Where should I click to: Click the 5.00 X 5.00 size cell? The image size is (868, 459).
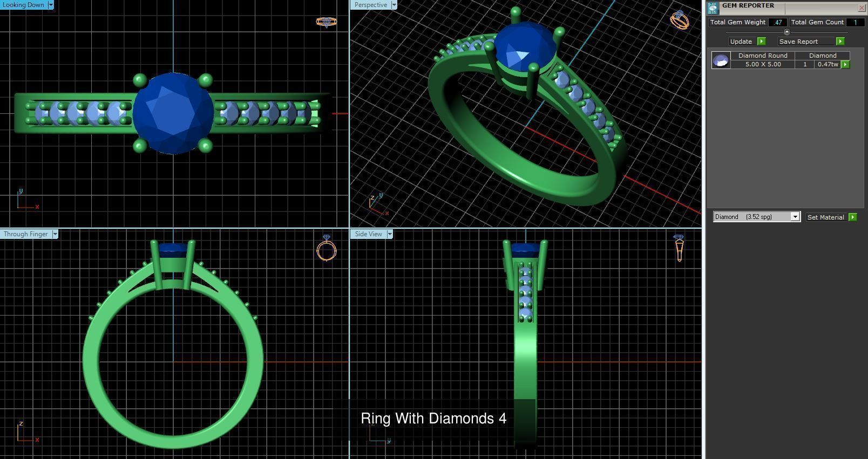click(763, 64)
